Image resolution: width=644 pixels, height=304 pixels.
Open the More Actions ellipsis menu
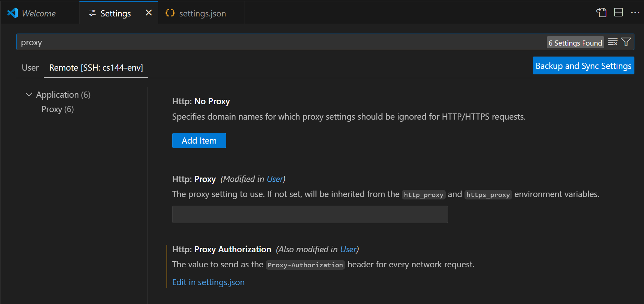pyautogui.click(x=635, y=13)
